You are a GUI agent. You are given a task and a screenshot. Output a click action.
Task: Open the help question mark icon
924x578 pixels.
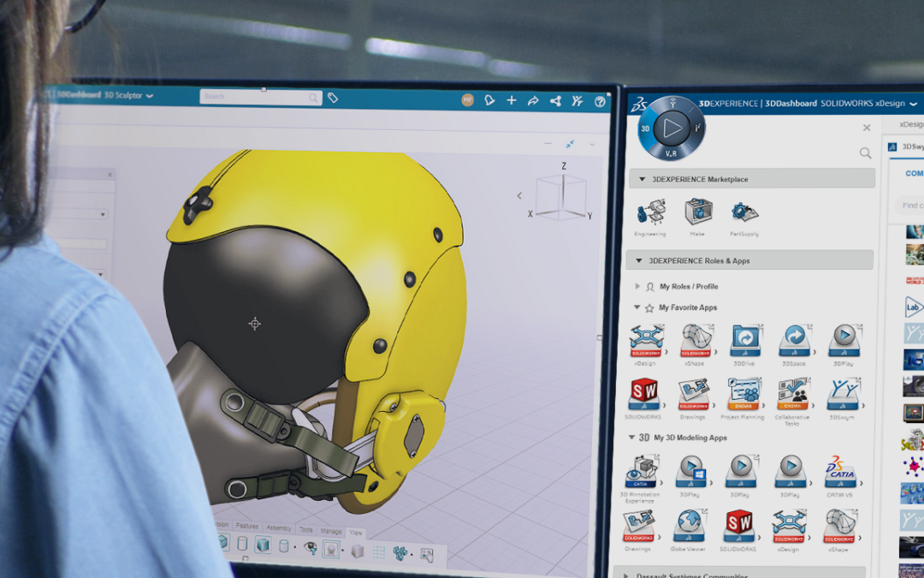point(600,101)
